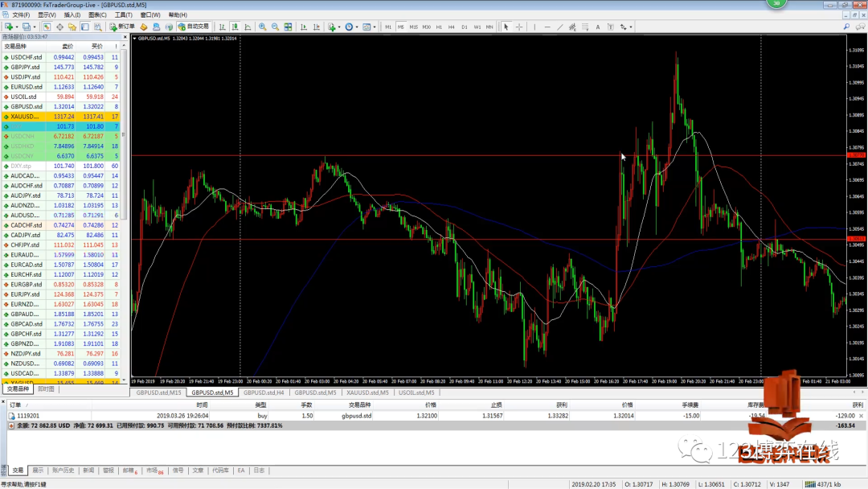Expand the Periods dropdown arrow
The width and height of the screenshot is (868, 489).
click(x=357, y=27)
